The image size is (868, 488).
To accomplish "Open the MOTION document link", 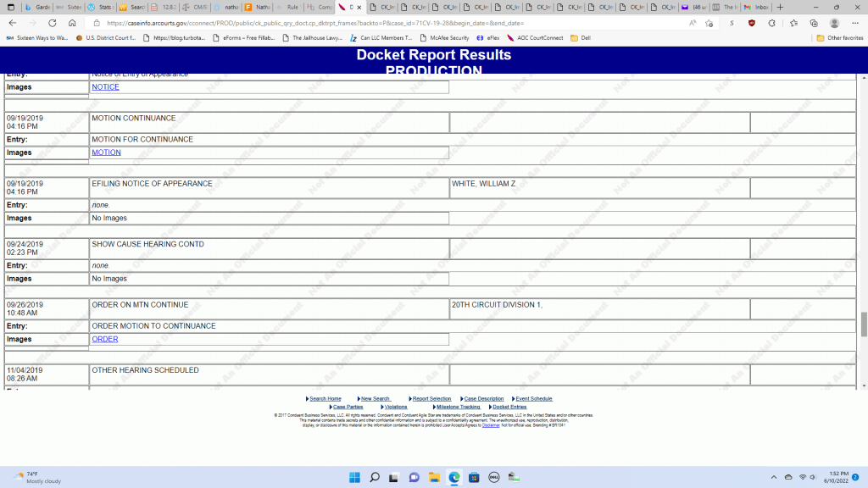I will pyautogui.click(x=106, y=152).
